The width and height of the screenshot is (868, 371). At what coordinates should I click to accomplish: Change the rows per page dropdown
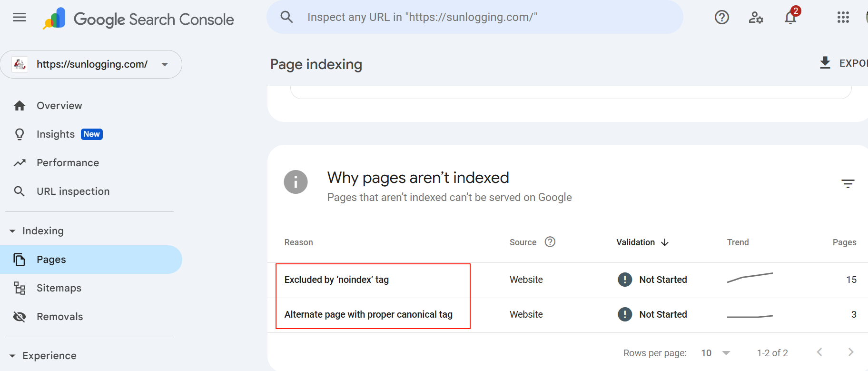715,353
